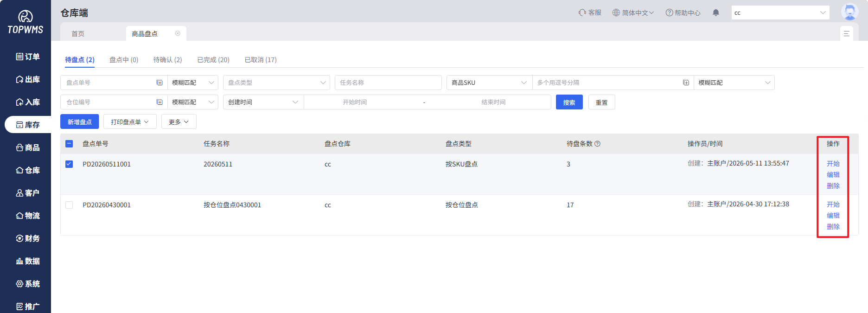The height and width of the screenshot is (313, 868).
Task: Open the 商品SKU field selector
Action: 489,83
